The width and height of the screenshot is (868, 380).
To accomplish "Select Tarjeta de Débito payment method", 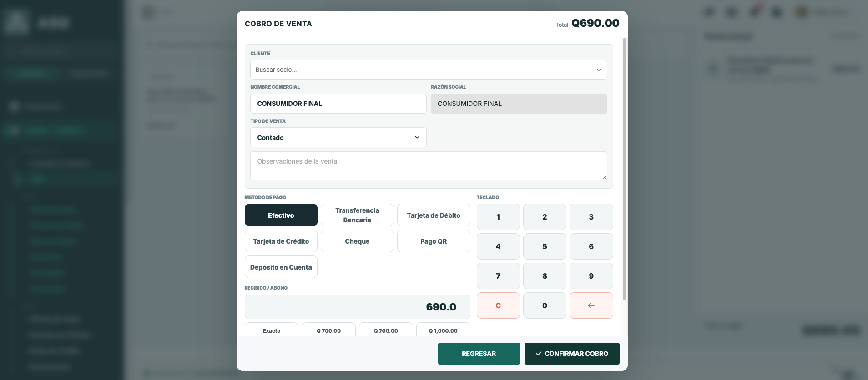I will pyautogui.click(x=434, y=215).
